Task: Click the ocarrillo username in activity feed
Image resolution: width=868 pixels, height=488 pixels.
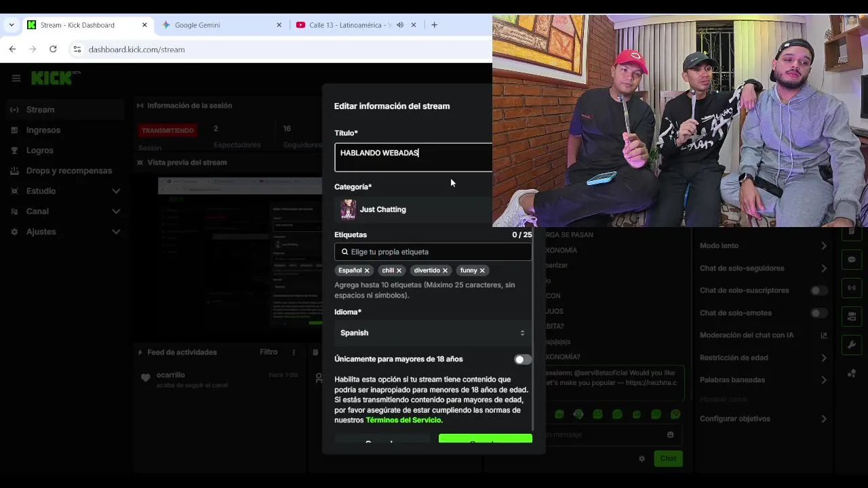Action: click(170, 375)
